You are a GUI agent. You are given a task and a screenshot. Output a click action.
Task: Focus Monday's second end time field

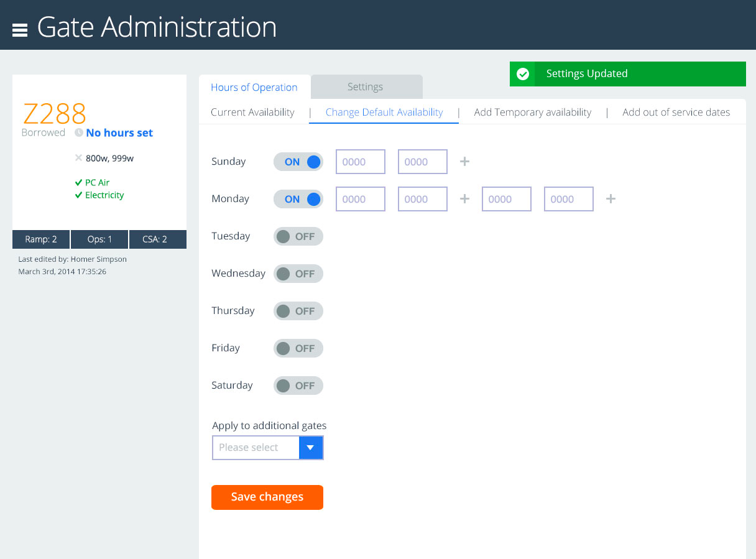[x=569, y=199]
